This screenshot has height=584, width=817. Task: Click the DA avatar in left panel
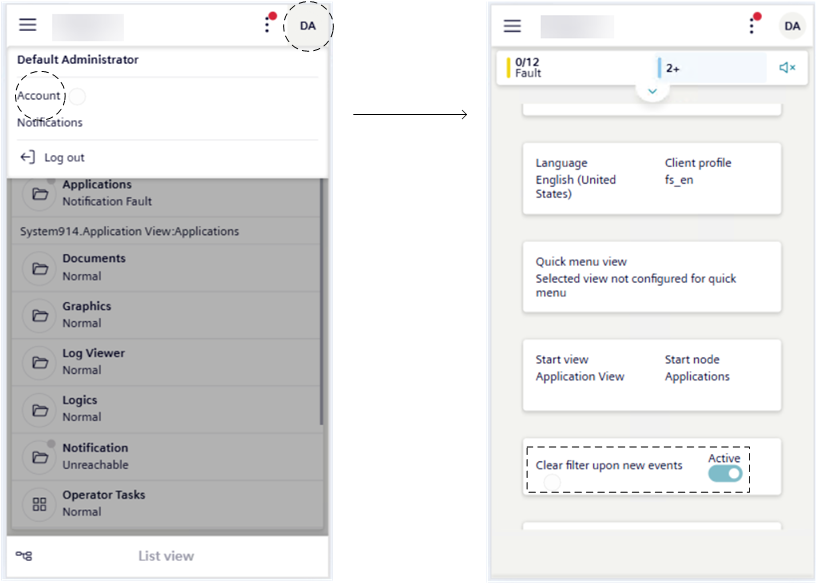click(308, 26)
